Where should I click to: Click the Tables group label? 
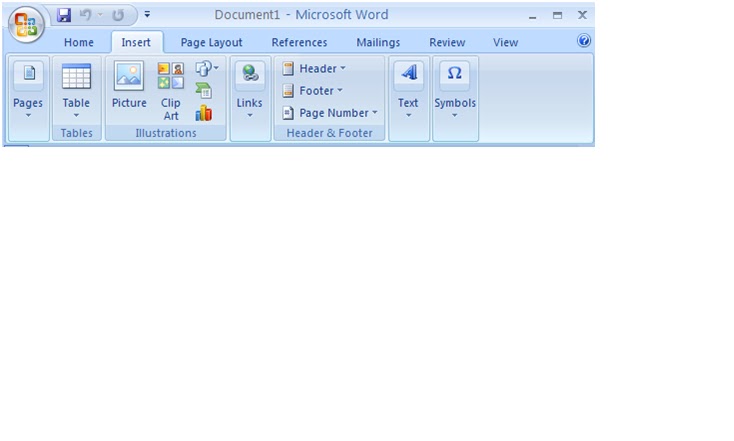pyautogui.click(x=76, y=133)
